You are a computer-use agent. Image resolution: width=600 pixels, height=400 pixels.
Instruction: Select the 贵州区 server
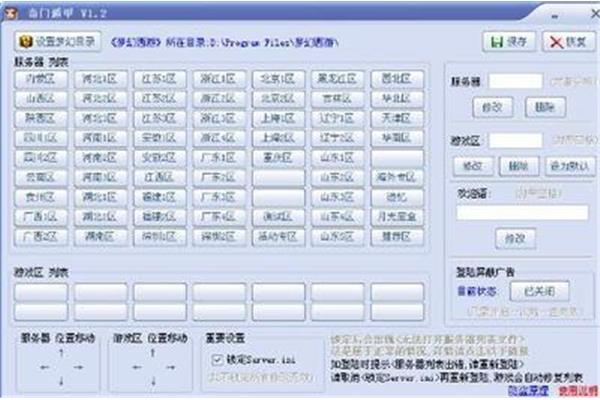[41, 197]
